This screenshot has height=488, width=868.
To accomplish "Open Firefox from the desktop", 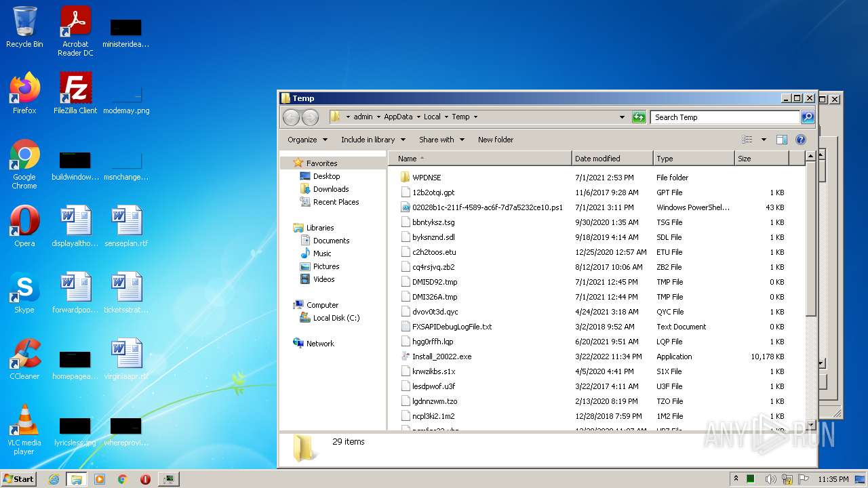I will 24,94.
